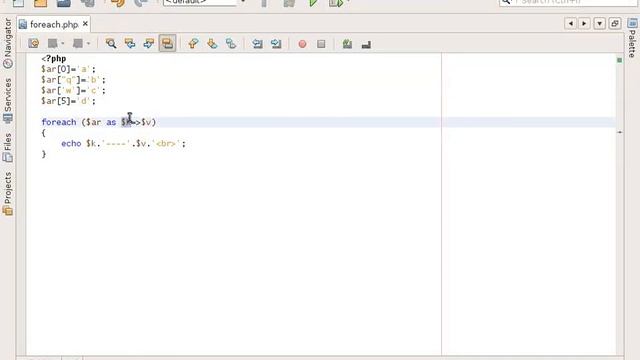Click the Find Selection magnifier icon
Image resolution: width=640 pixels, height=360 pixels.
[x=111, y=43]
